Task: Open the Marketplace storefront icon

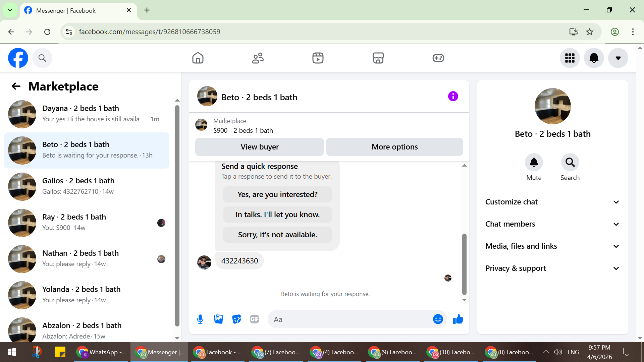Action: (x=378, y=58)
